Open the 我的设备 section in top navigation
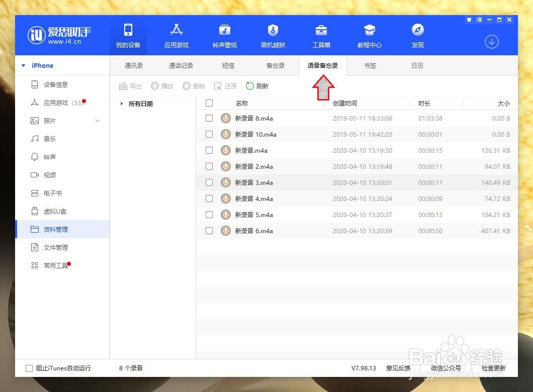 pos(127,35)
